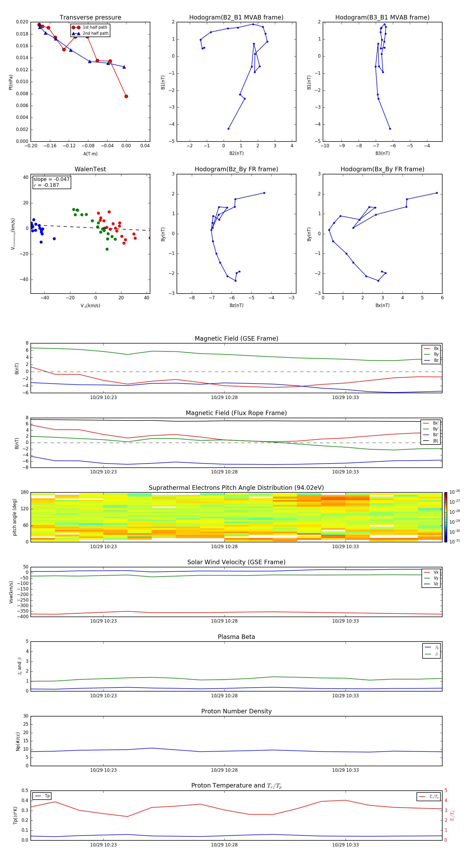The height and width of the screenshot is (868, 473).
Task: Click the 'Suprathermal Electrons Pitch Angle Distribution' title
Action: coord(236,488)
